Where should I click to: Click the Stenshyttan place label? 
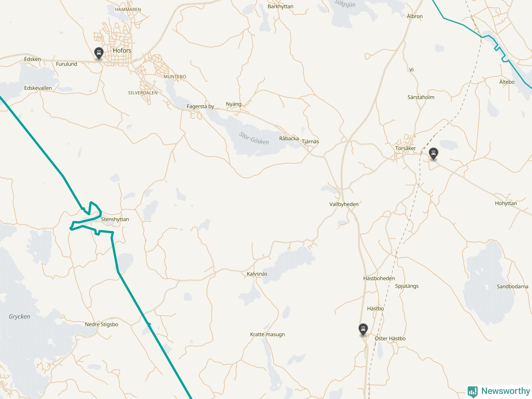click(x=115, y=219)
